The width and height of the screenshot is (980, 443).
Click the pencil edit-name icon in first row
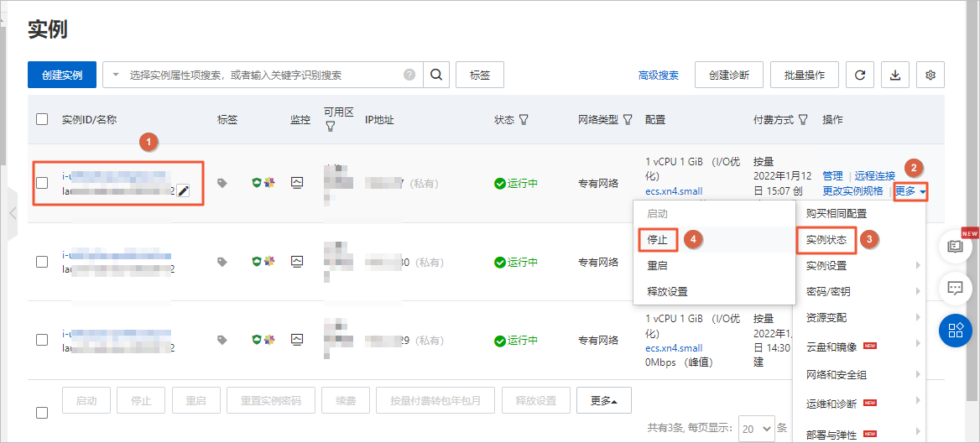point(183,191)
